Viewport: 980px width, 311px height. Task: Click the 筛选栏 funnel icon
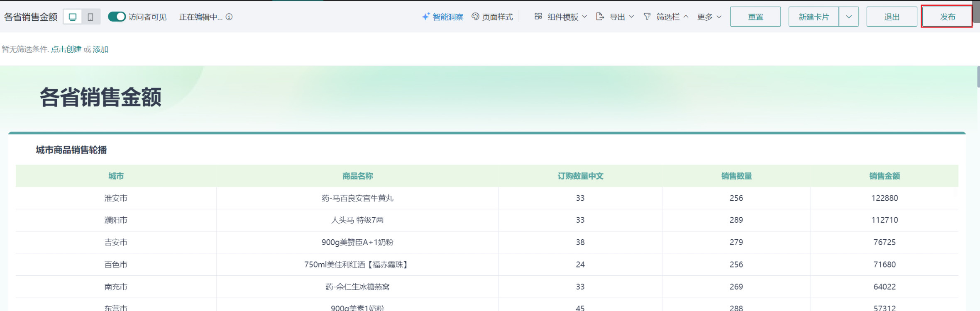click(x=647, y=17)
